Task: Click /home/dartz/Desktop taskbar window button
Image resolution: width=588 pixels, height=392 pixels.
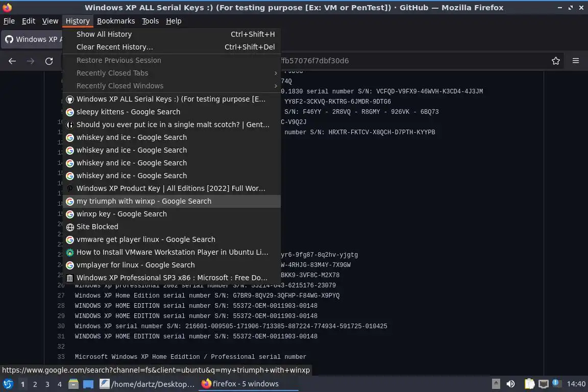Action: click(x=147, y=384)
